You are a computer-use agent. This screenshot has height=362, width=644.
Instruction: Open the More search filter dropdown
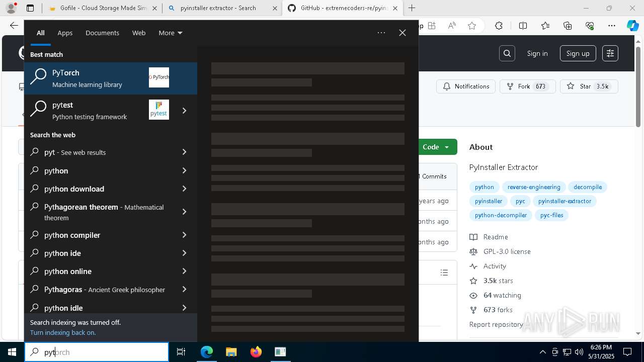pyautogui.click(x=171, y=33)
